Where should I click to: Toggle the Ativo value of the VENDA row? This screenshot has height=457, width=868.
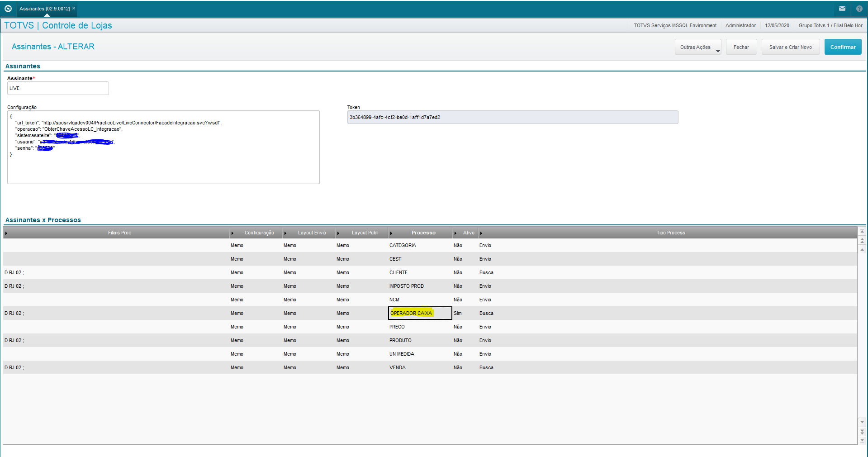coord(458,367)
